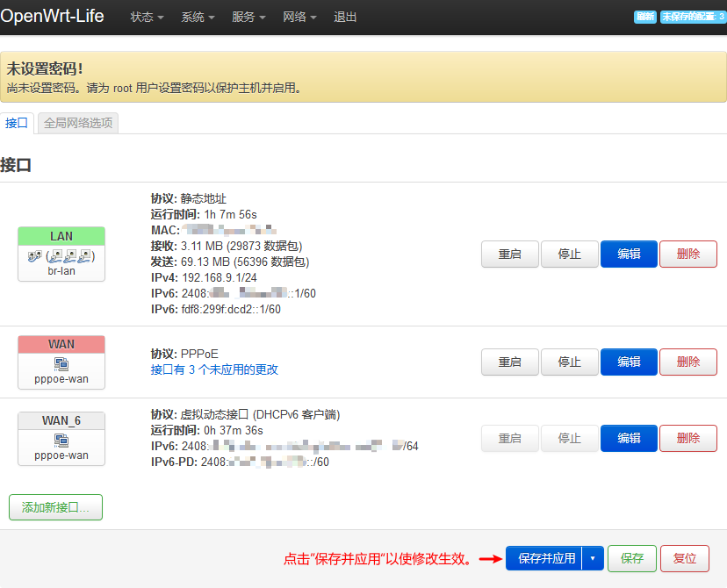Switch to the 全局网络选项 tab

[78, 123]
